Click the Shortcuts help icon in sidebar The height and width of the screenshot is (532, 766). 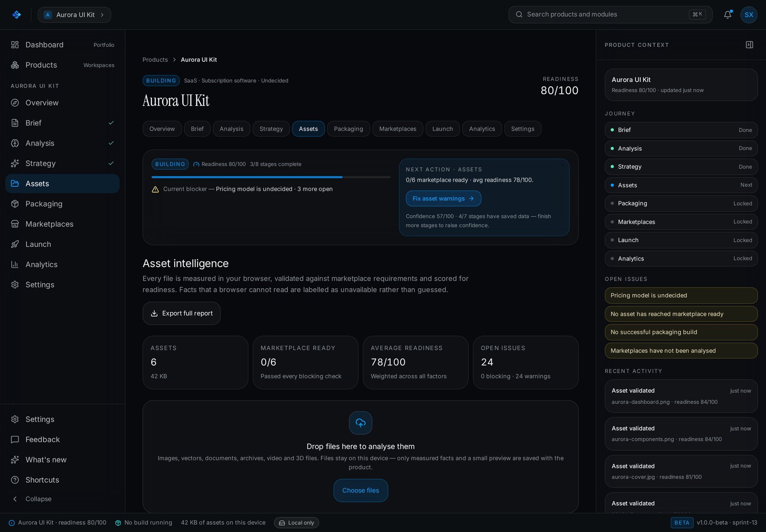point(15,480)
